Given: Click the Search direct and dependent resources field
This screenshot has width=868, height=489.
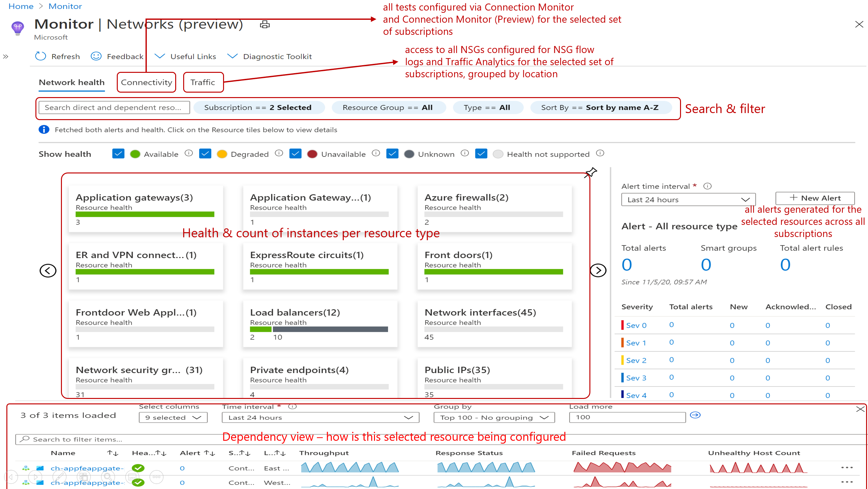Looking at the screenshot, I should 114,107.
